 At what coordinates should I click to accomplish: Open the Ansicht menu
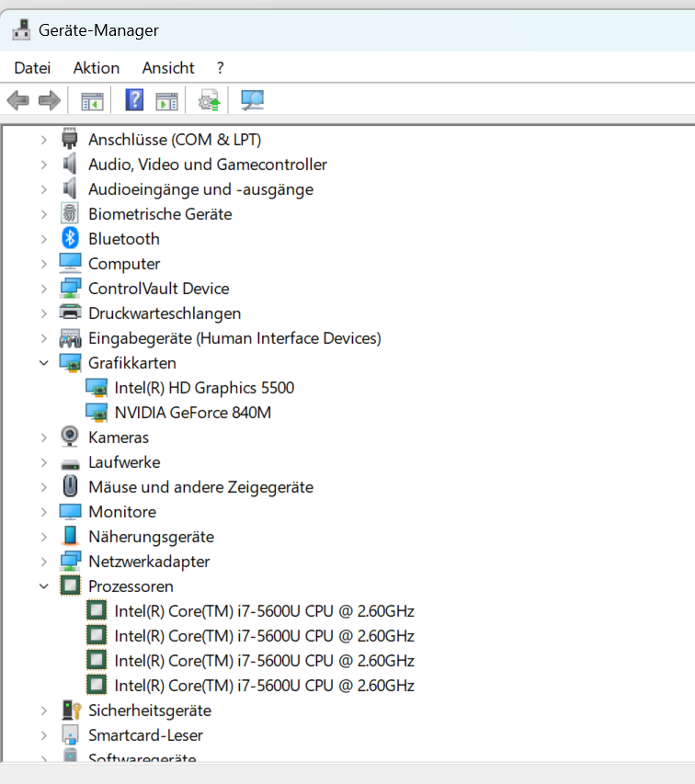click(168, 68)
